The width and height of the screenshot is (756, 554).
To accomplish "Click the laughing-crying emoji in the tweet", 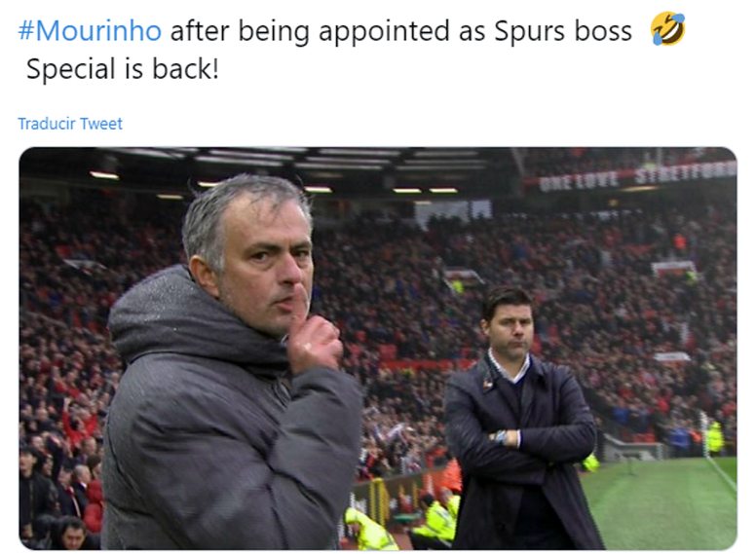I will [x=667, y=29].
